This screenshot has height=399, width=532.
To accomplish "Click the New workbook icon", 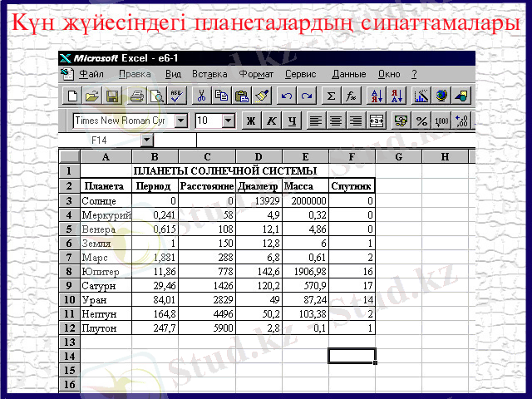I will (72, 96).
